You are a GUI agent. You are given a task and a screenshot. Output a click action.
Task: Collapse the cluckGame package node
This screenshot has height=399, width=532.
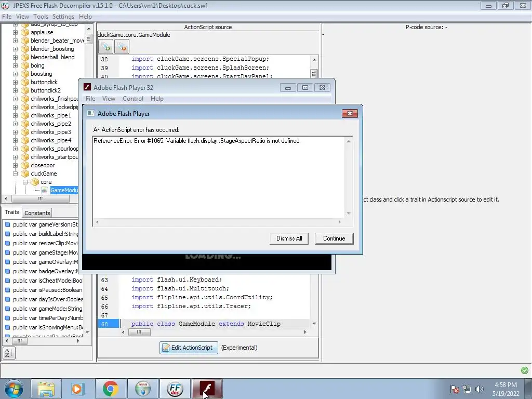15,174
